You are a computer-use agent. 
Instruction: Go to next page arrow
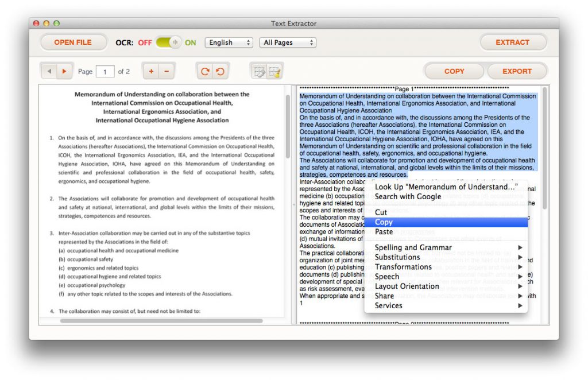point(64,71)
